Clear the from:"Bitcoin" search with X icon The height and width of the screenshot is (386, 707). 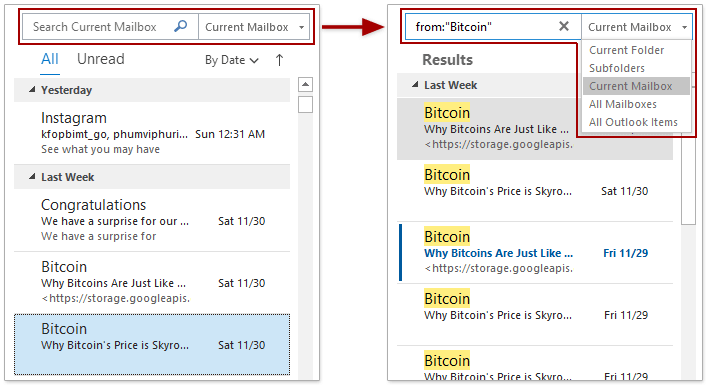564,26
